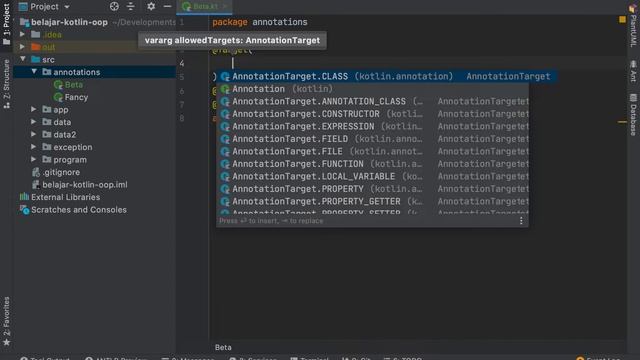The width and height of the screenshot is (640, 360).
Task: Click the Beta breadcrumb at editor bottom
Action: coord(223,347)
